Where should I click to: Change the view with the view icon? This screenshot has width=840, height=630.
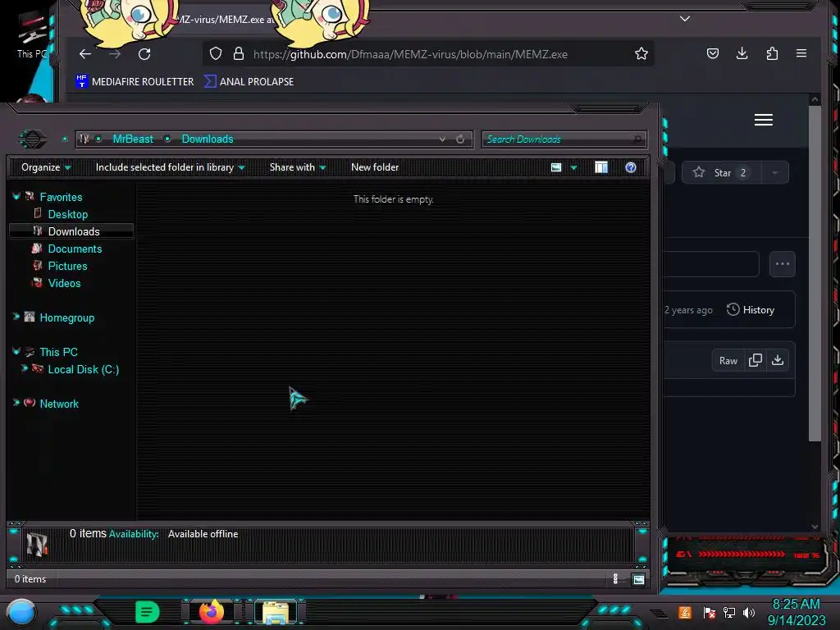556,167
